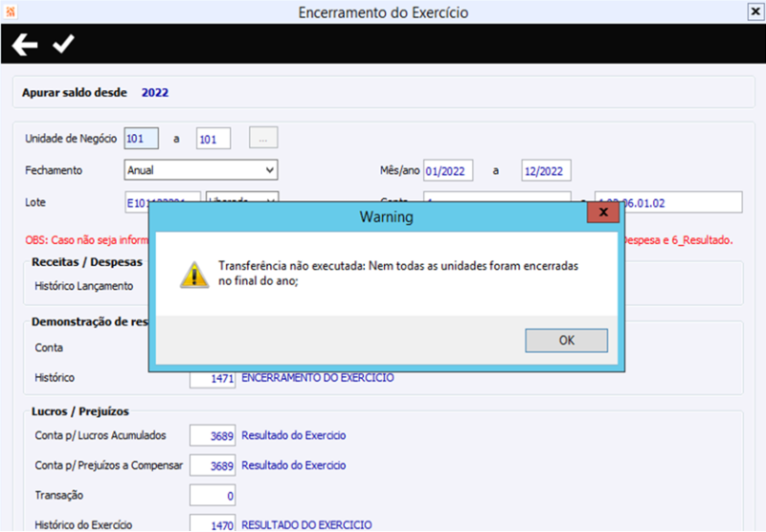Viewport: 766px width, 532px height.
Task: Click the yellow warning triangle icon
Action: coord(194,275)
